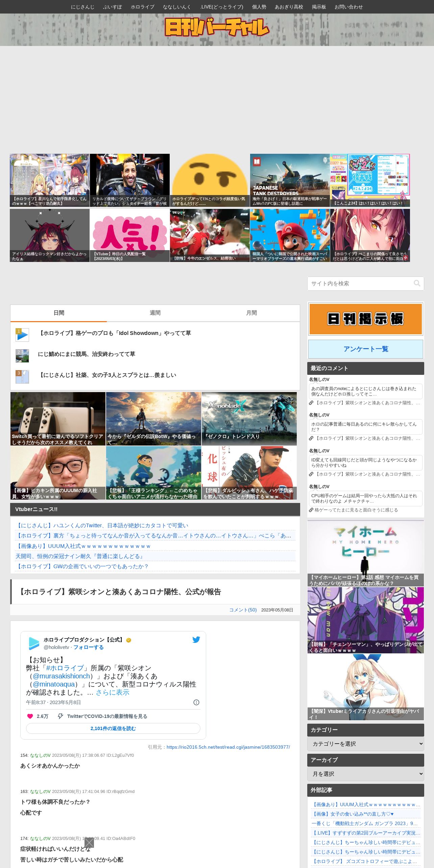The width and height of the screenshot is (434, 868).
Task: Open the エンゼルス baseball thumbnail
Action: coord(210,235)
